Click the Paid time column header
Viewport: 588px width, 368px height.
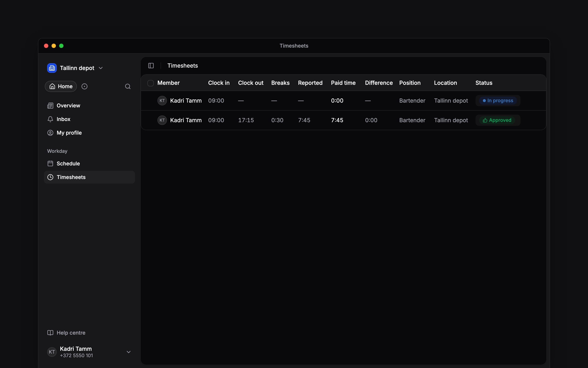343,83
